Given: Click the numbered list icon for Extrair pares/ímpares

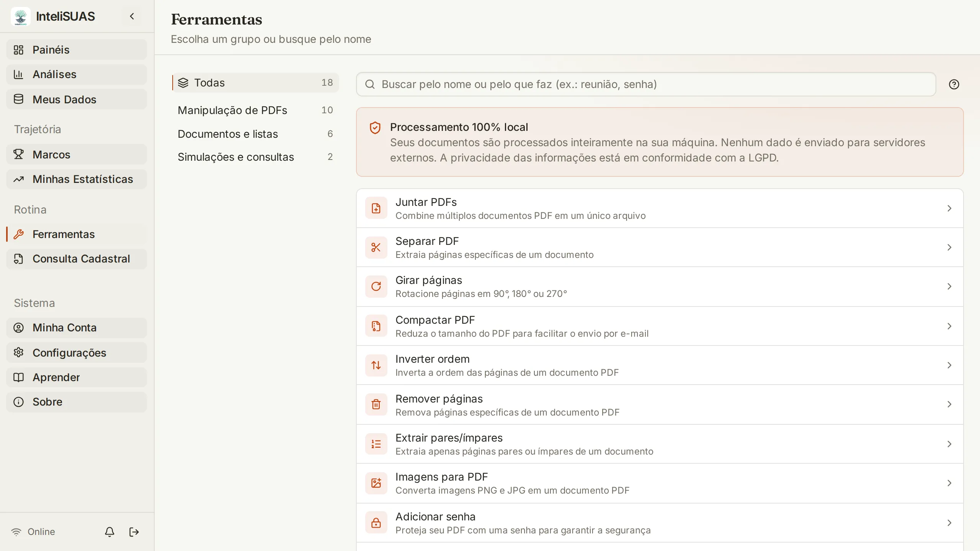Looking at the screenshot, I should (x=376, y=444).
